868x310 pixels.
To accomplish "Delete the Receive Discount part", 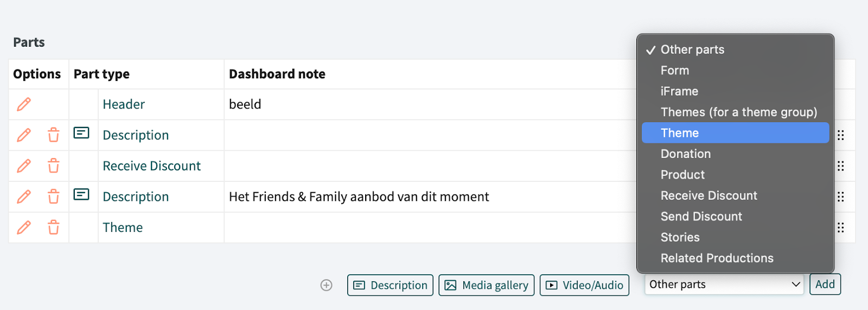I will 53,166.
